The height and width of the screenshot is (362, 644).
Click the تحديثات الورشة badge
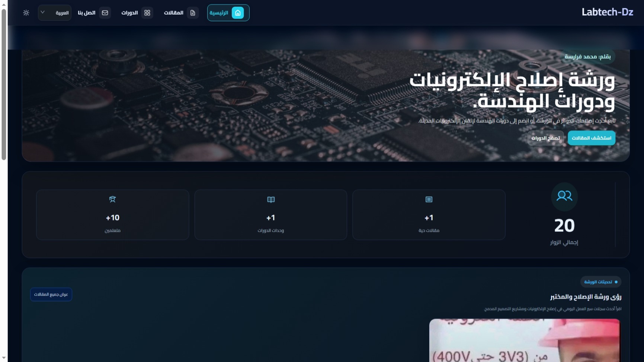600,282
